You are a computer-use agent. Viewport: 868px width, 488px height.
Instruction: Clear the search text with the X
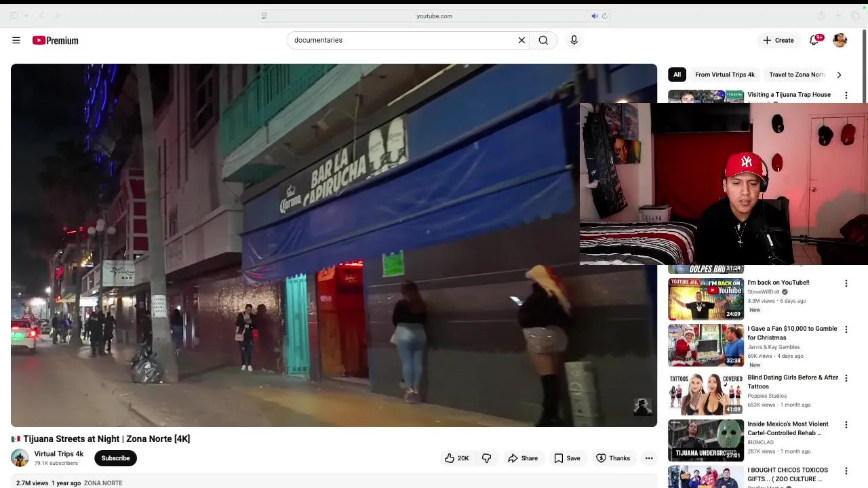[x=521, y=40]
